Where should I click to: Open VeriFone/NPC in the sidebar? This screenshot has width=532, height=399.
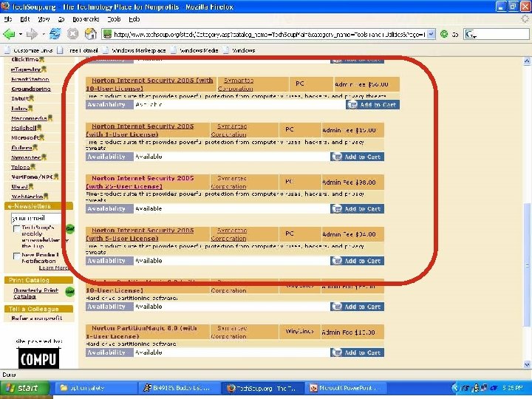(33, 177)
